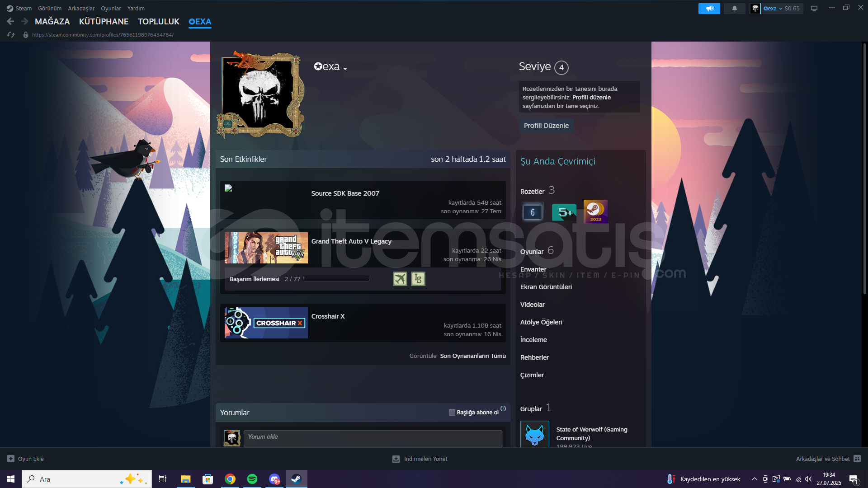Open the level 6 badge icon
The height and width of the screenshot is (488, 868).
pyautogui.click(x=533, y=212)
